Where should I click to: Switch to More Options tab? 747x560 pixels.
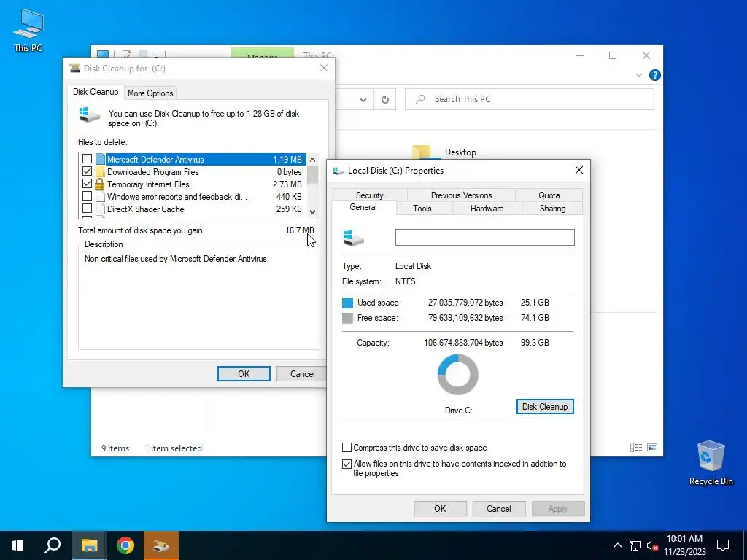pos(150,93)
